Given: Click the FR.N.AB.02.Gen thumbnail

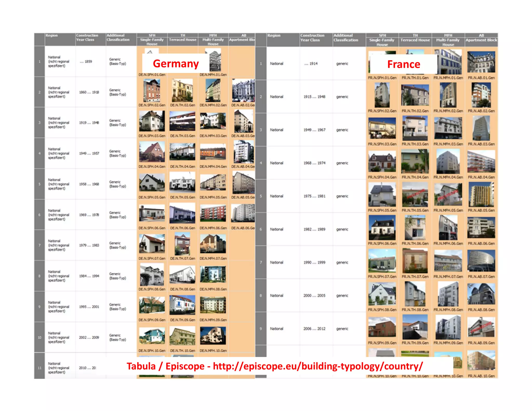Looking at the screenshot, I should pyautogui.click(x=481, y=95).
